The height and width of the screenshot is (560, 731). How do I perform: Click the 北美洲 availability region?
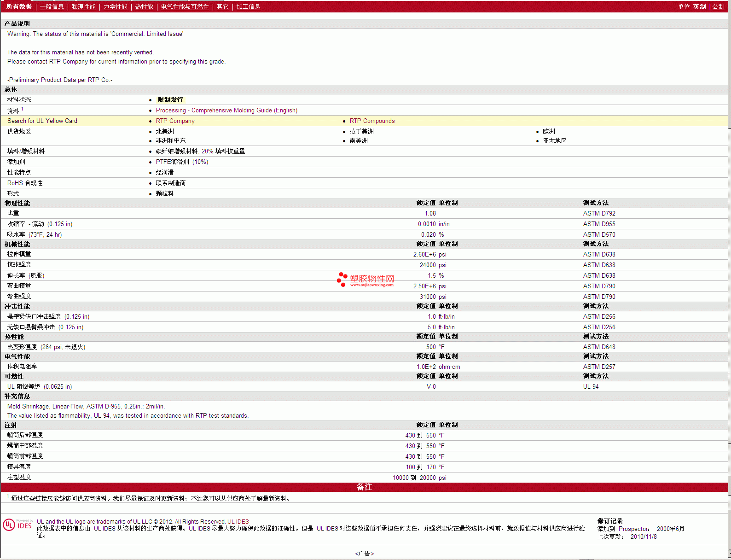click(165, 131)
